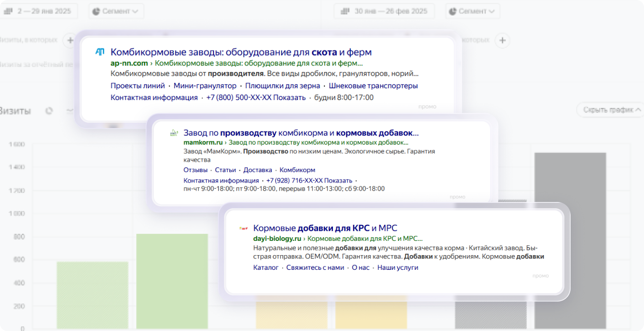Viewport: 644px width, 331px height.
Task: Click the dayi-biology.ru site favicon
Action: pos(243,229)
